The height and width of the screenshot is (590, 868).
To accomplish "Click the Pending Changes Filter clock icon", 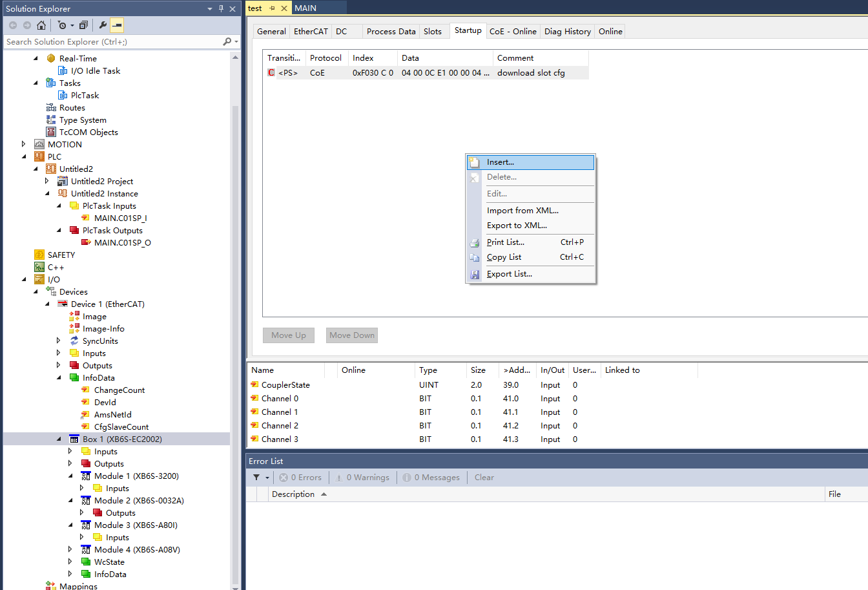I will click(62, 25).
